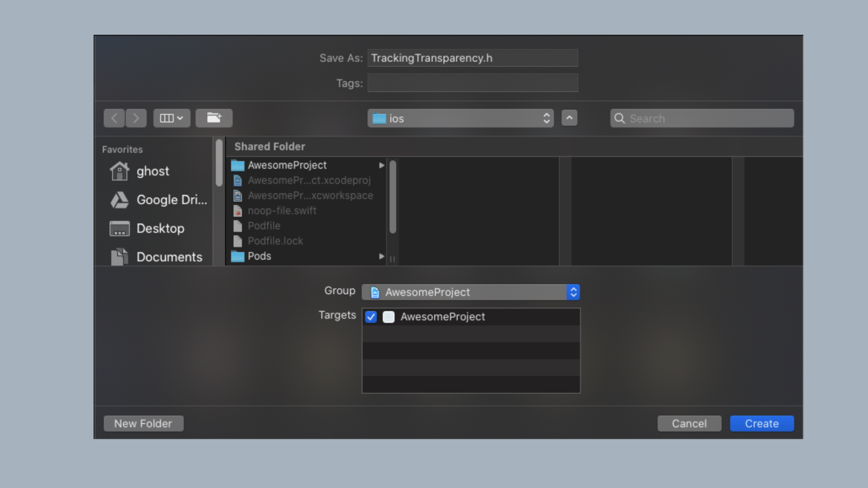This screenshot has width=868, height=488.
Task: Toggle the AwesomeProject target checkbox
Action: point(371,317)
